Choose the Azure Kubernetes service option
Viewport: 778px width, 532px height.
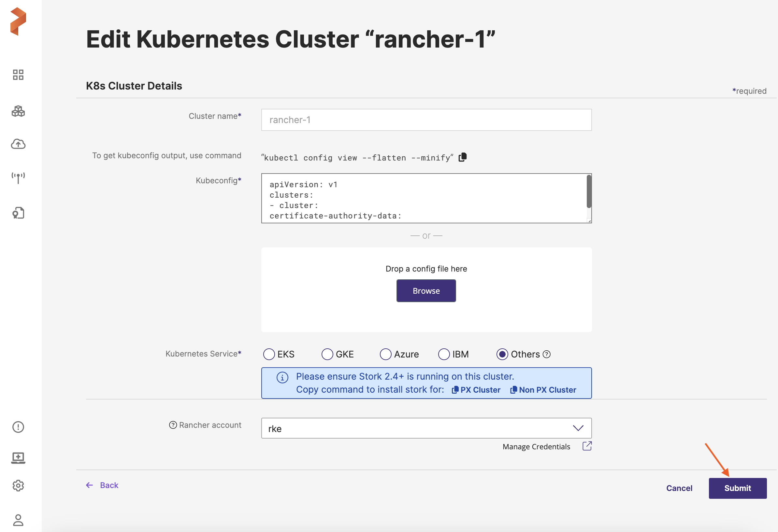[385, 354]
